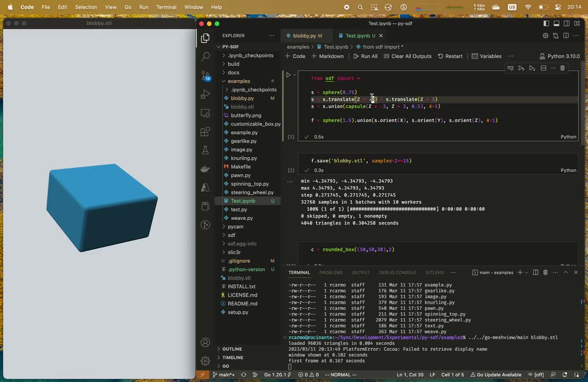Switch to the blobby.py editor tab
The height and width of the screenshot is (382, 588).
(x=304, y=36)
